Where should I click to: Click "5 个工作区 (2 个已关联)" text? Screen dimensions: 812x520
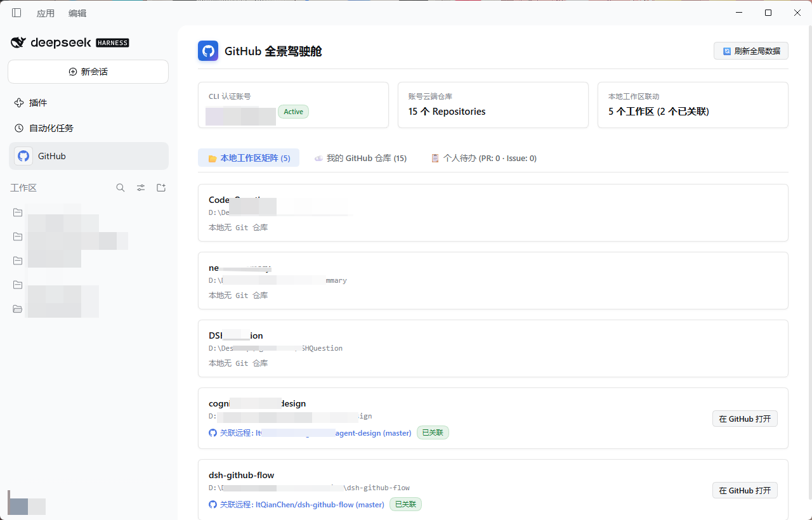pos(658,112)
